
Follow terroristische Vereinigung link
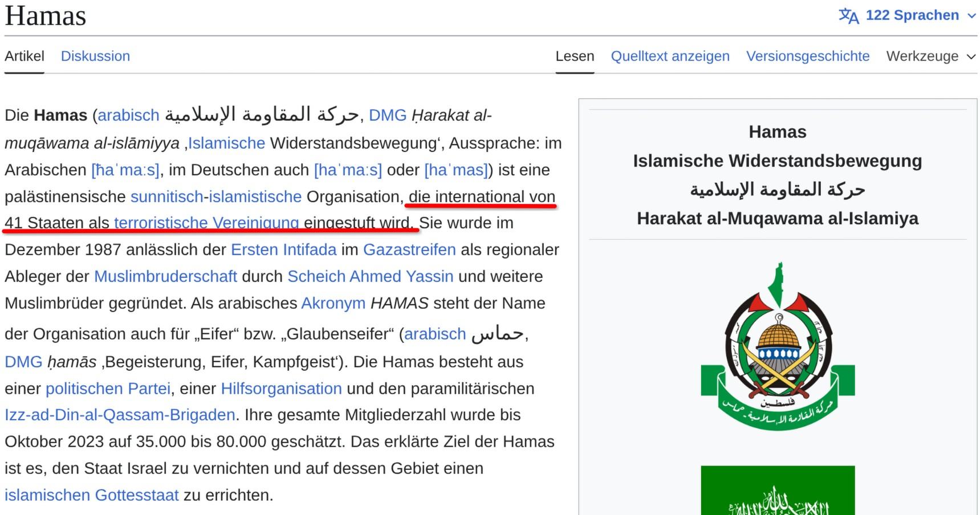pos(206,223)
